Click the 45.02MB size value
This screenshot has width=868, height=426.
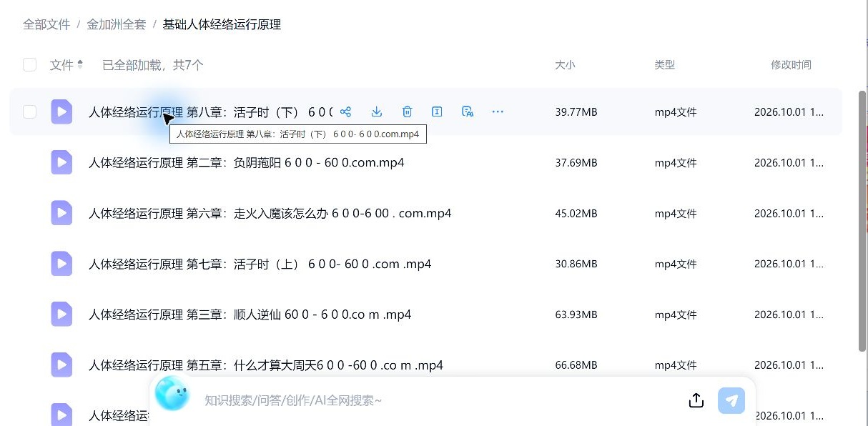click(x=576, y=214)
